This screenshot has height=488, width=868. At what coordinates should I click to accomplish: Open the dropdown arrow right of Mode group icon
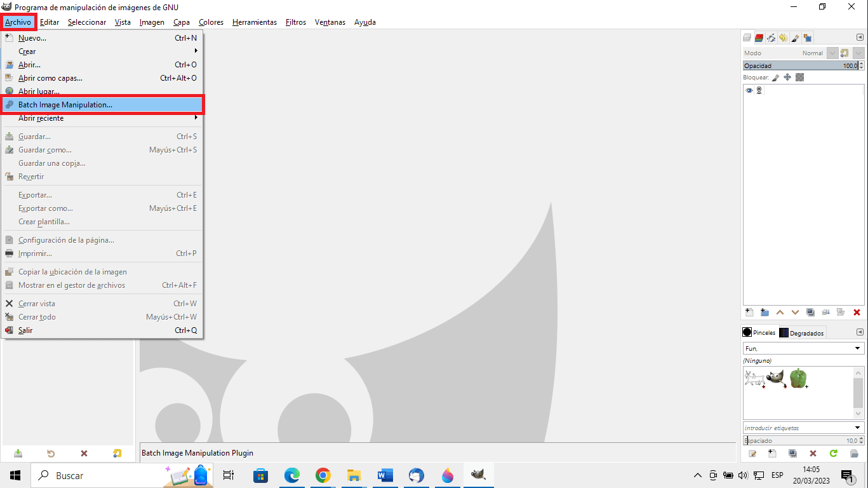pos(858,53)
